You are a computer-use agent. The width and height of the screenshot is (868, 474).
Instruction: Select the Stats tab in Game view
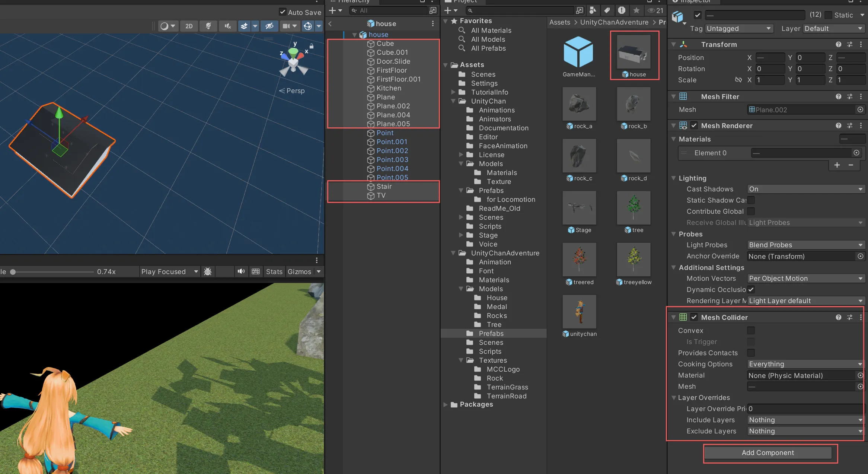pyautogui.click(x=274, y=271)
